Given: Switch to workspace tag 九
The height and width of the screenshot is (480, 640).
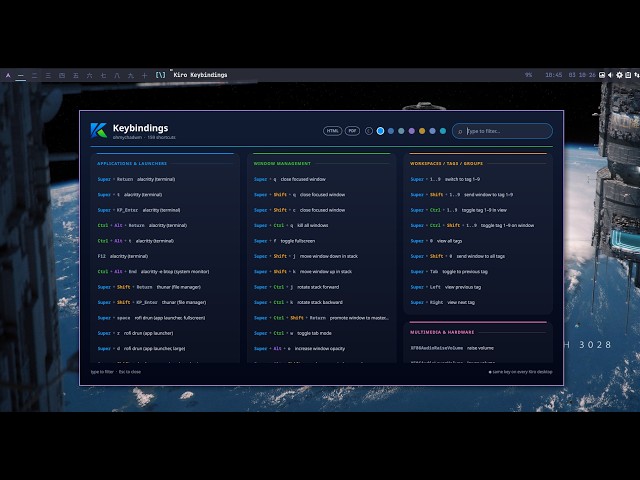Looking at the screenshot, I should click(x=131, y=76).
